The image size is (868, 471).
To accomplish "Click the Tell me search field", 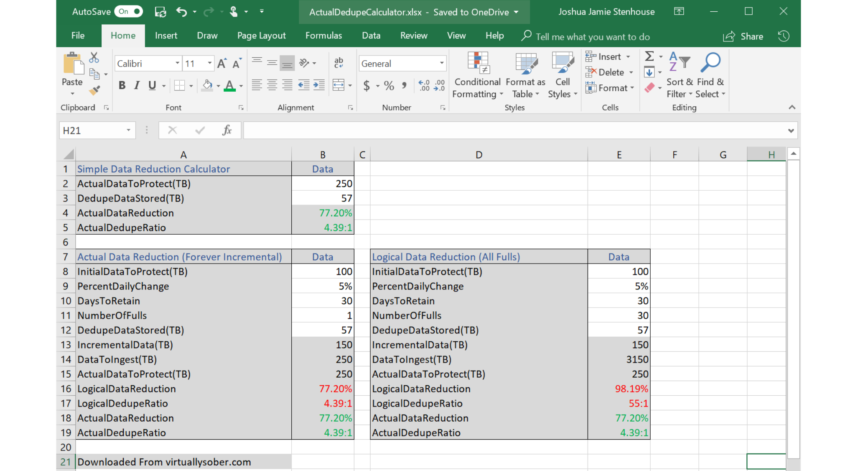I will 592,37.
